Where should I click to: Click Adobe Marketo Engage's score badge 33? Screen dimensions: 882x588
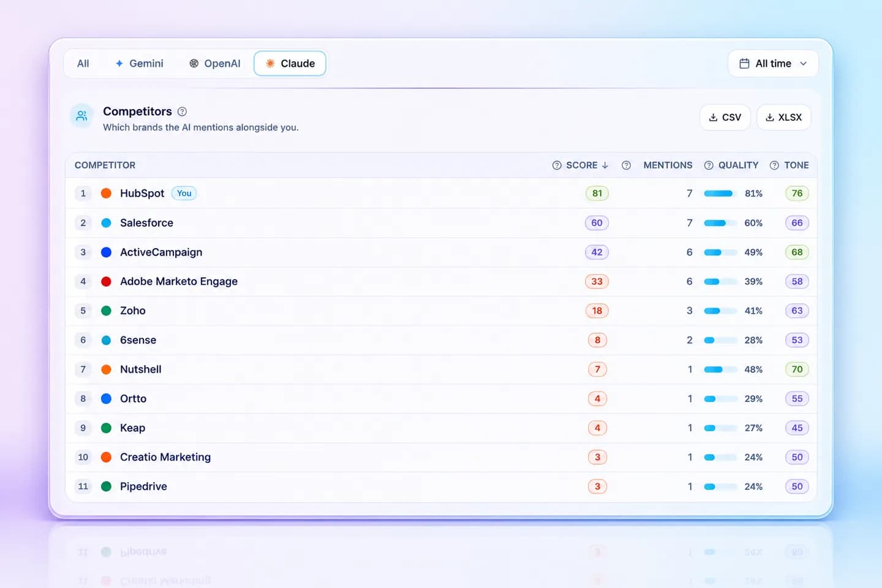[597, 282]
